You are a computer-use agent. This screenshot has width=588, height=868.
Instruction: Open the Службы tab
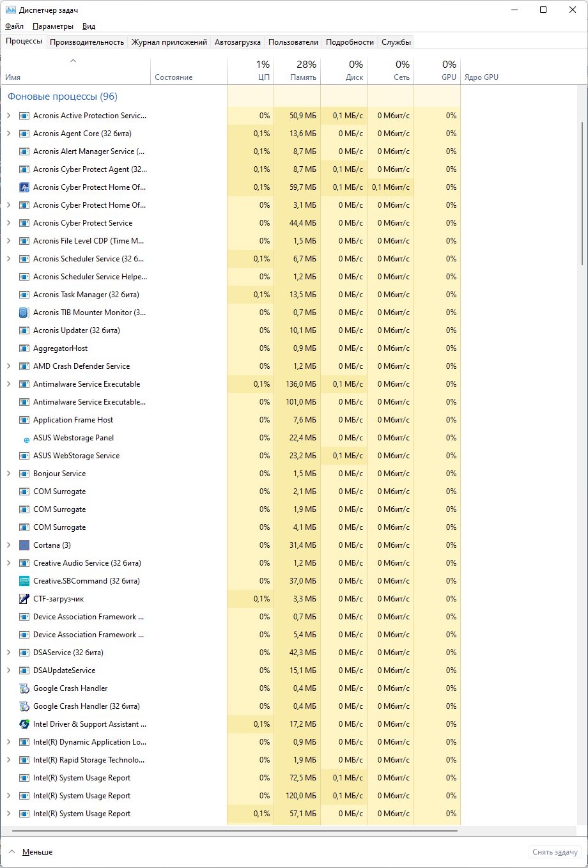396,42
